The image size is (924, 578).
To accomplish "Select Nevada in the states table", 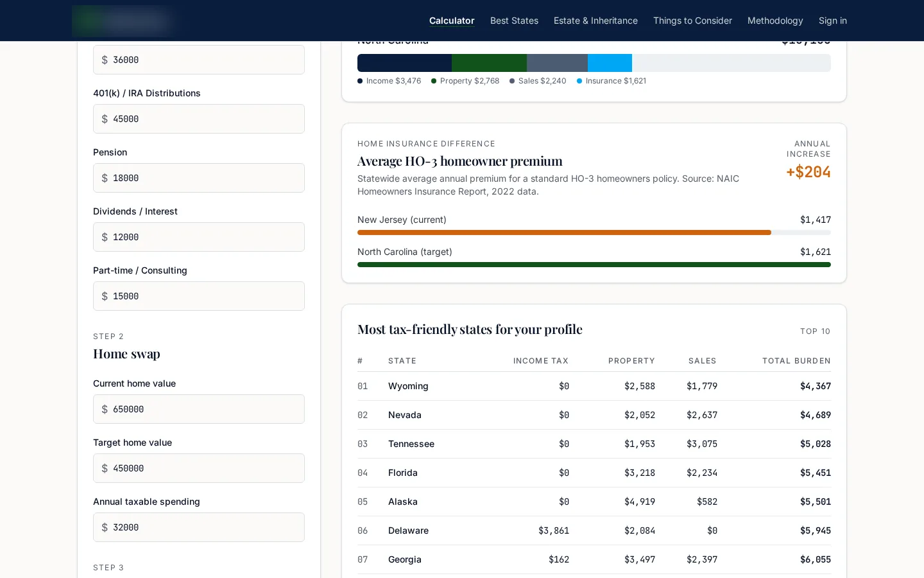I will 405,415.
